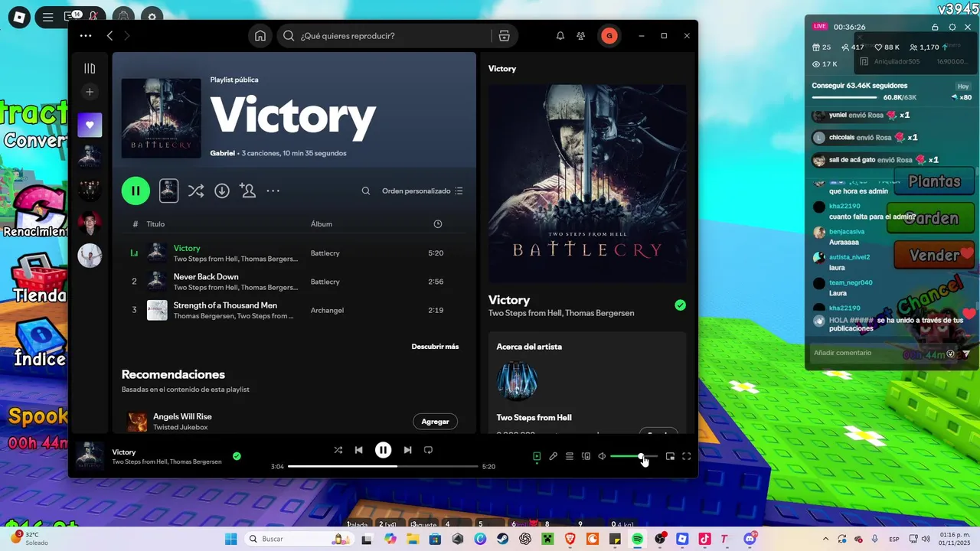Screen dimensions: 980x551
Task: Mute the Spotify volume speaker icon
Action: coord(602,456)
